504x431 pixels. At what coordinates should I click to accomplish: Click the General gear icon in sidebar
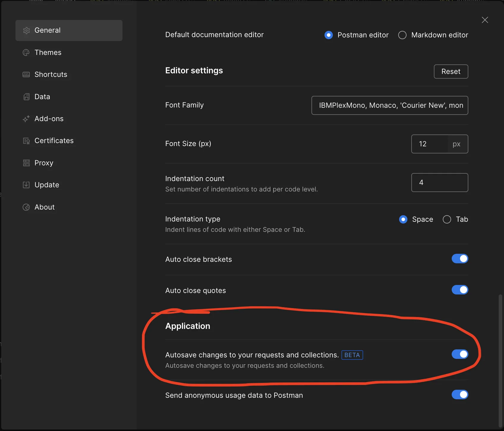26,30
